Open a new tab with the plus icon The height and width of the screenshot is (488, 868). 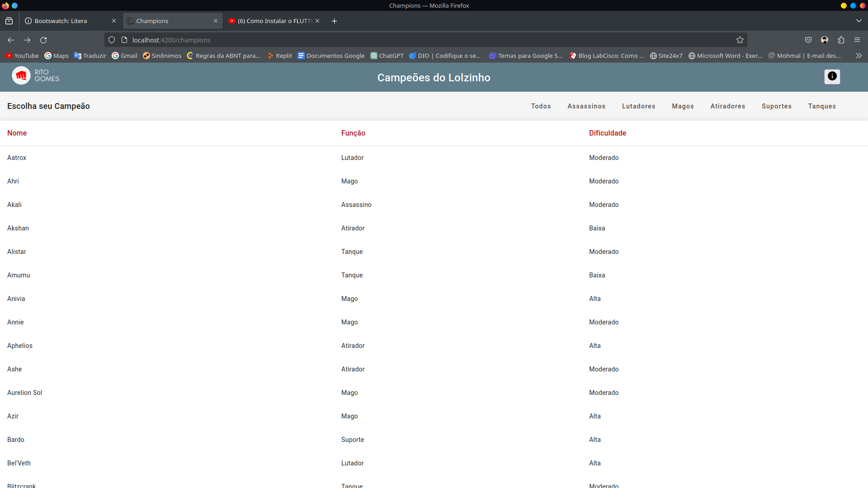(x=334, y=21)
